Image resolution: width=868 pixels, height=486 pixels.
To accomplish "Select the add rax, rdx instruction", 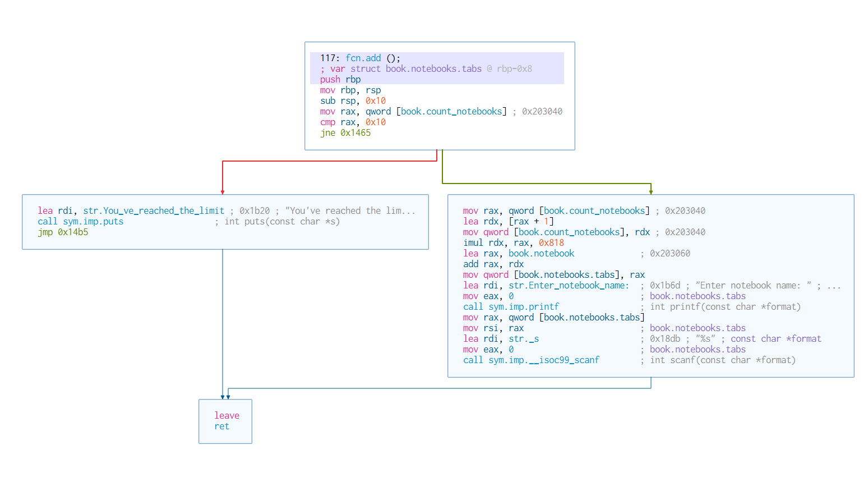I will pyautogui.click(x=493, y=264).
